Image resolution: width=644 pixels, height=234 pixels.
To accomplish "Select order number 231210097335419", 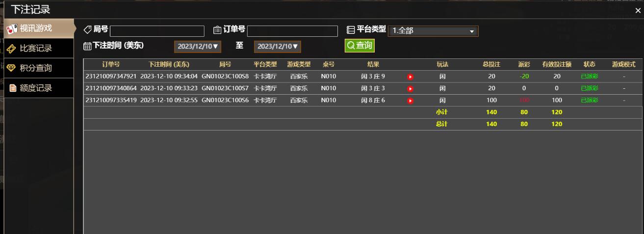I will pos(111,100).
